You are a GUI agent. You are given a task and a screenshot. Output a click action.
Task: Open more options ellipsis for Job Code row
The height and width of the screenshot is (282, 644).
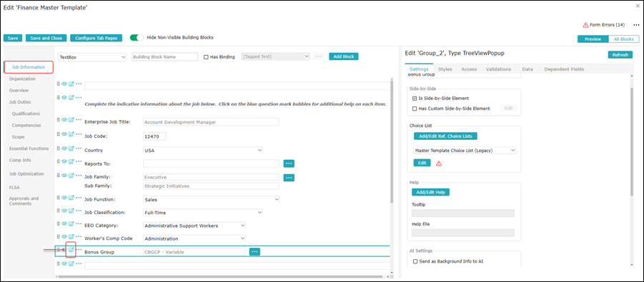tap(79, 134)
